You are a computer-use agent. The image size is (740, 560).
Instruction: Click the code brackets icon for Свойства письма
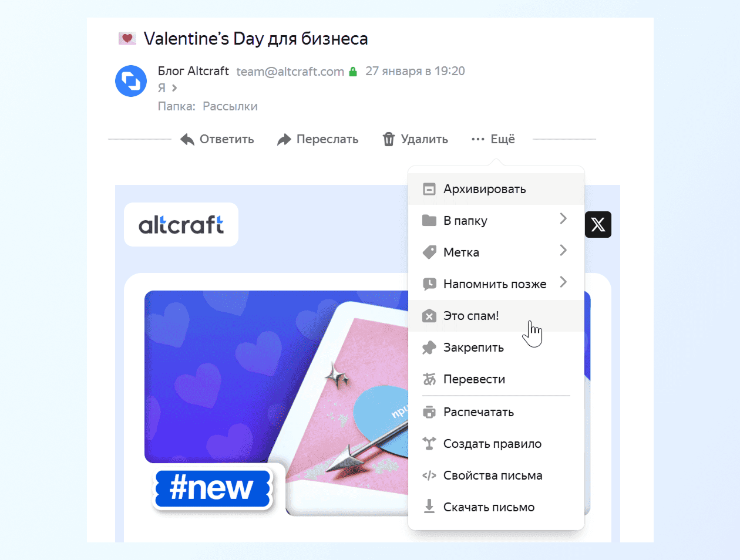pos(429,475)
